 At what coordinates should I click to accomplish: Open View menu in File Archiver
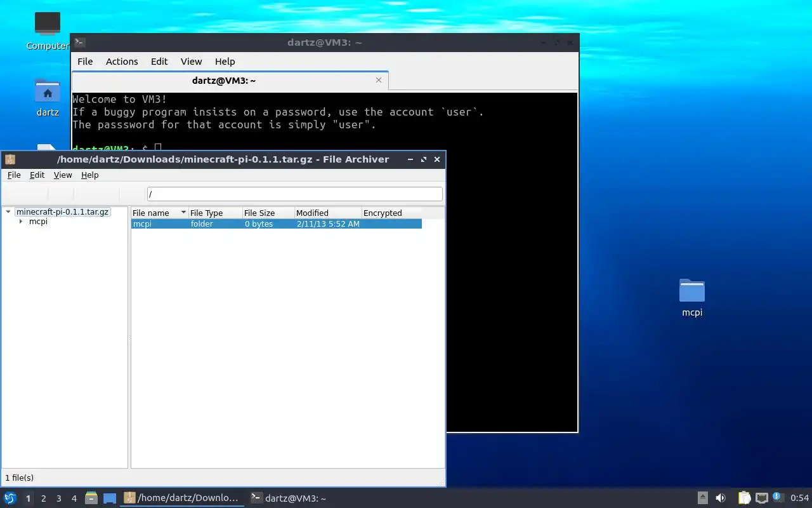[63, 175]
